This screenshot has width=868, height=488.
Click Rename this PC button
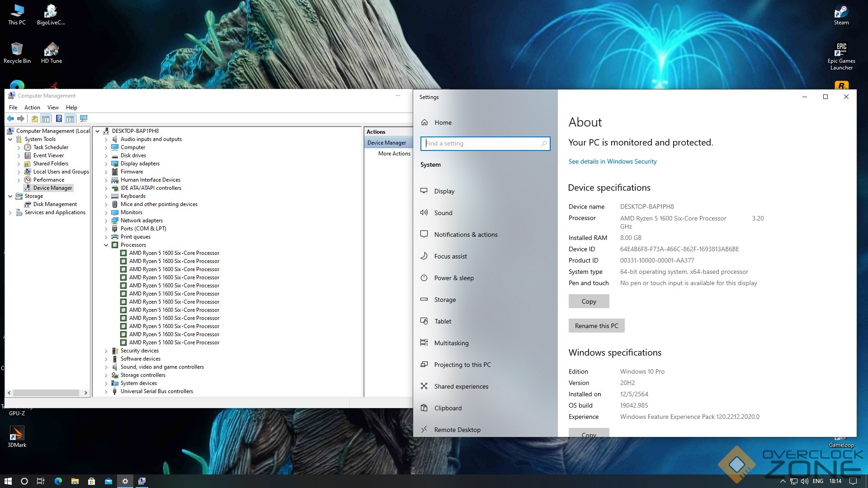point(596,326)
